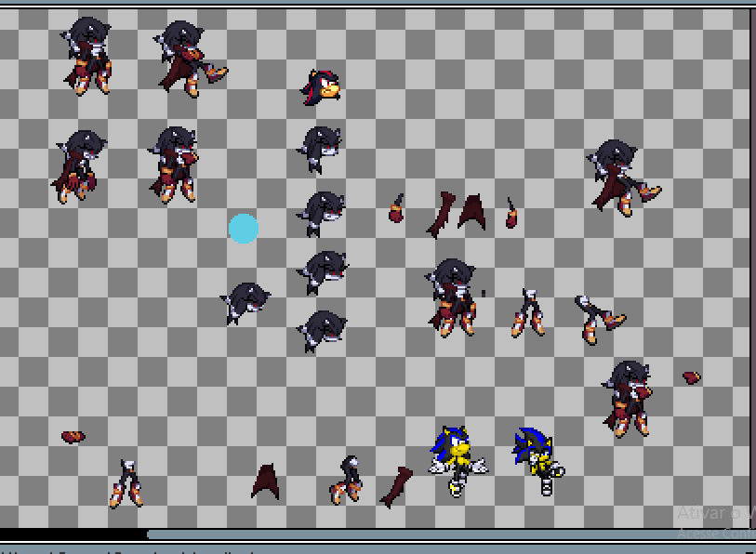The image size is (756, 554).
Task: Select the wide cape piece beside the arm fragment pair
Action: [x=472, y=212]
